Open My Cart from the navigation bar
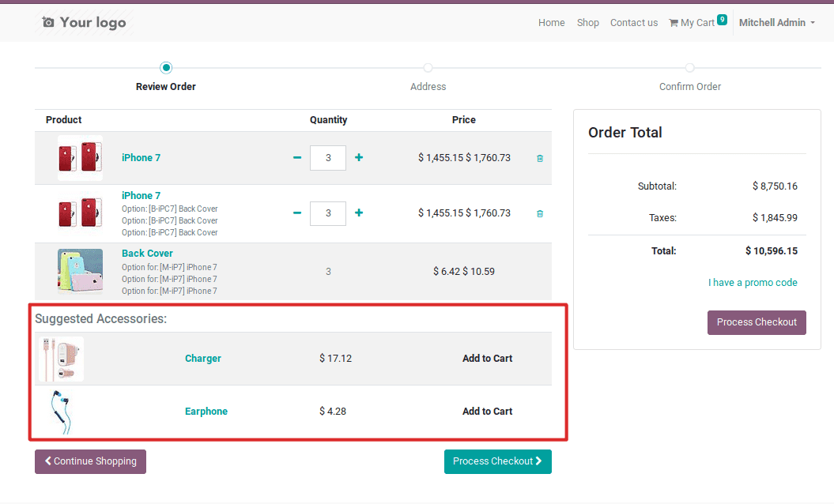 coord(697,23)
